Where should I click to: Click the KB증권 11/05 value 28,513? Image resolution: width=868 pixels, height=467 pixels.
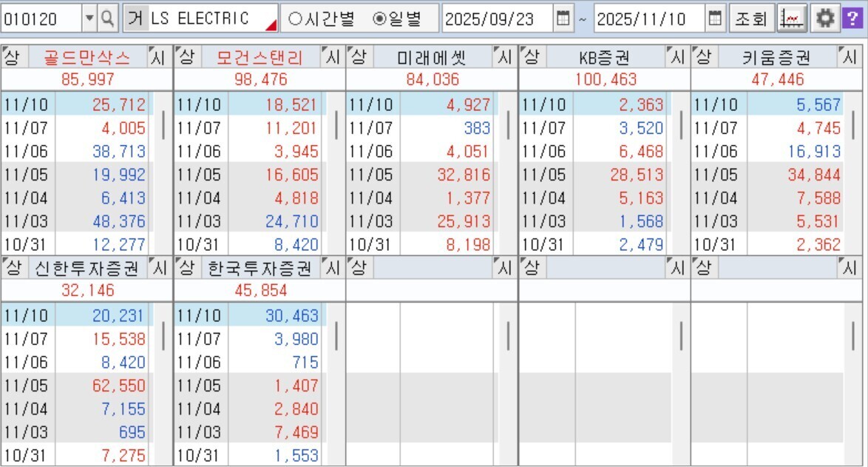[637, 175]
